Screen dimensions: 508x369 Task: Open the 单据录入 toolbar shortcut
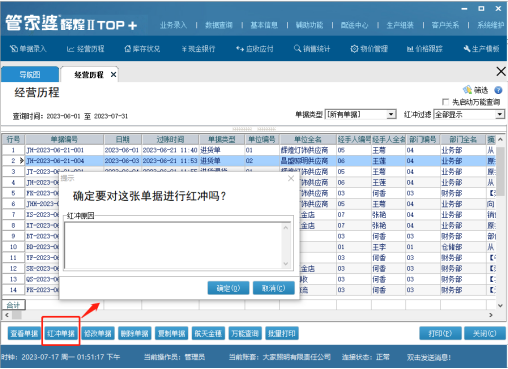28,49
